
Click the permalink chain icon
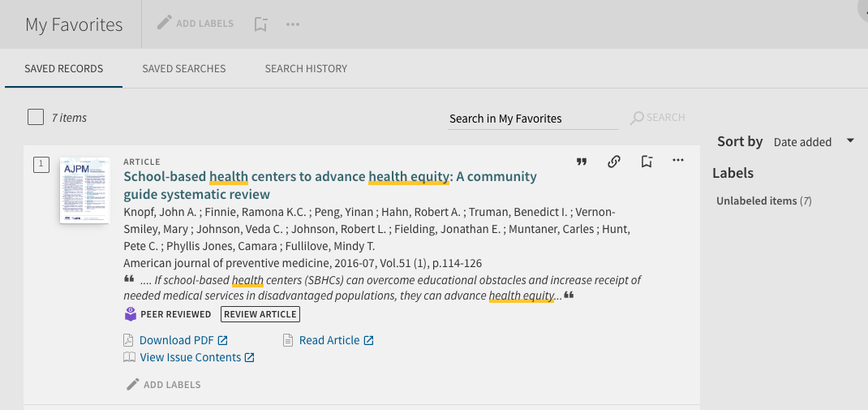click(x=614, y=162)
